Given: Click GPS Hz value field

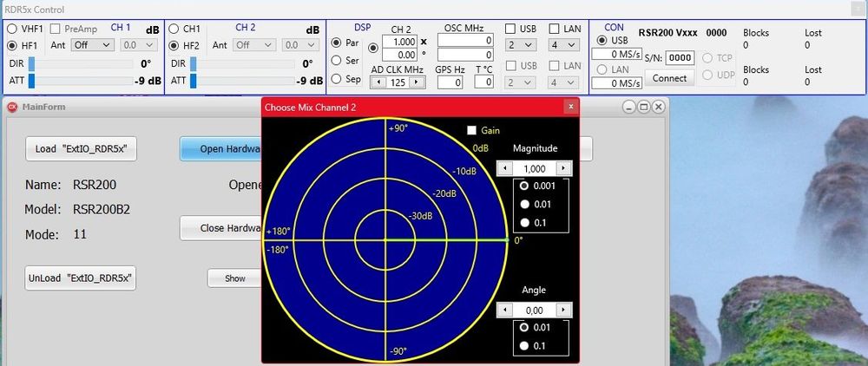Looking at the screenshot, I should [450, 82].
